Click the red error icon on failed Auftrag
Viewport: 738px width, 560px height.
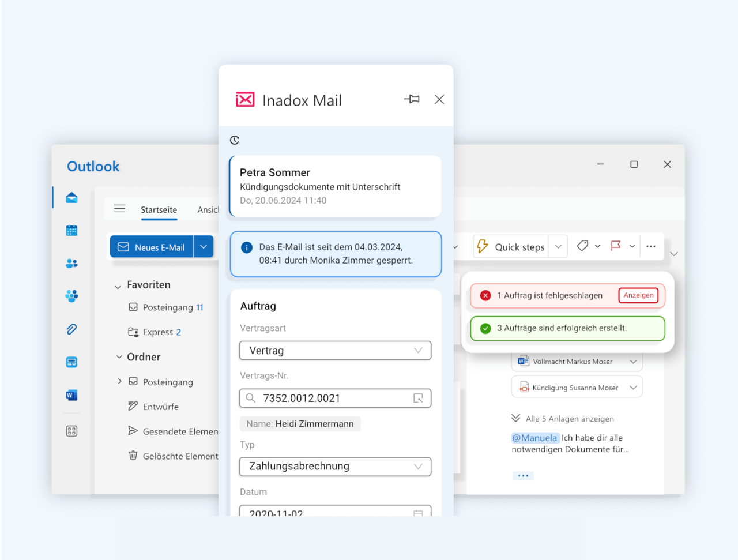(485, 295)
